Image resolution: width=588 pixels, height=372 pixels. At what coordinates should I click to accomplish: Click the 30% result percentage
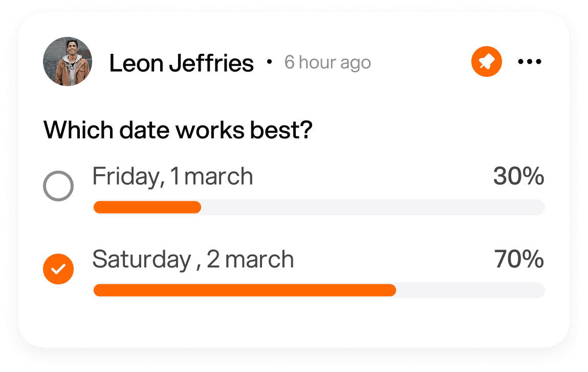pos(518,177)
